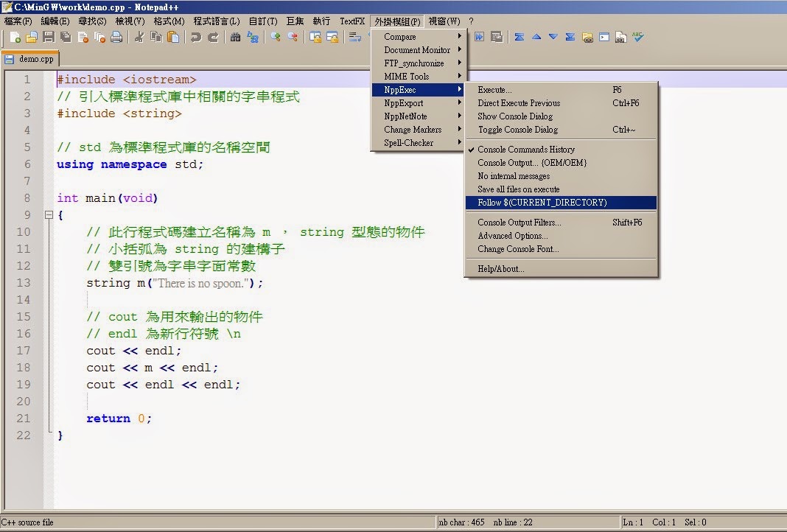Click the synchronize horizontal scrolling icon

(x=332, y=37)
